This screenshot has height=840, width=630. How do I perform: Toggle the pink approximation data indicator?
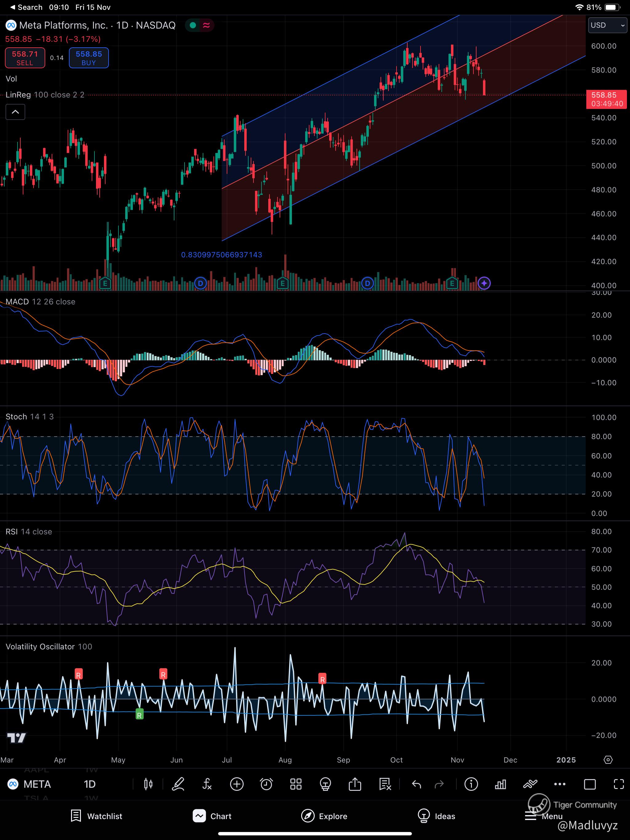206,26
